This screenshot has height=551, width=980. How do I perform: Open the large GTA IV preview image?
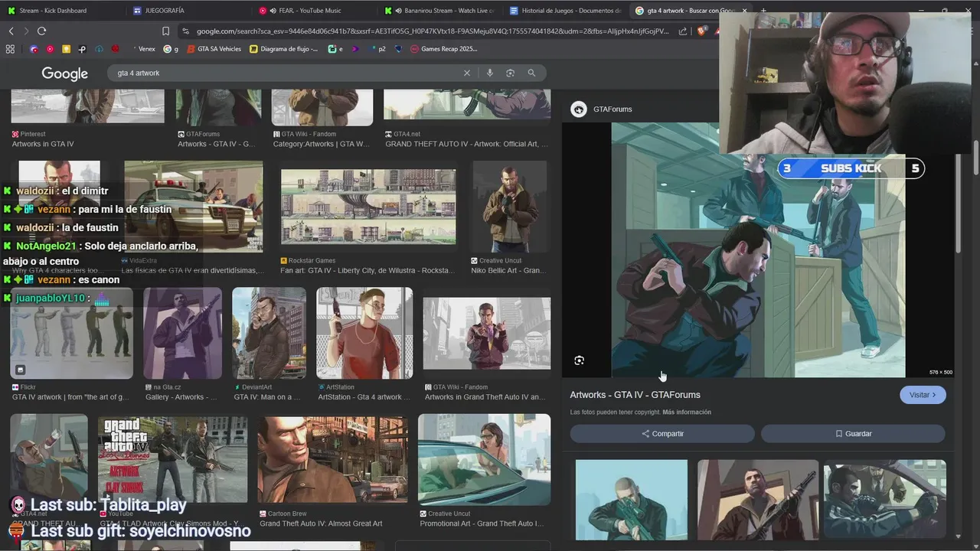point(758,250)
